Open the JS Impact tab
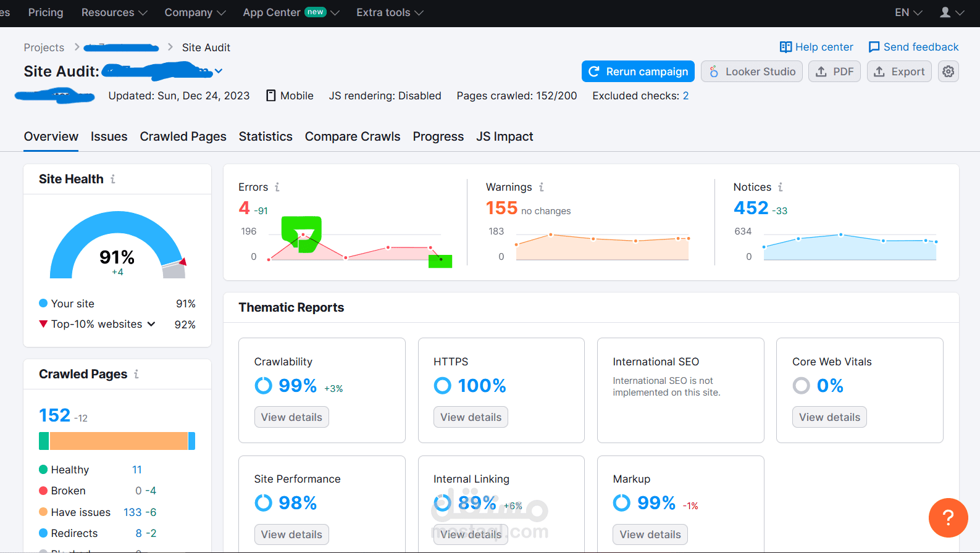980x553 pixels. [505, 136]
